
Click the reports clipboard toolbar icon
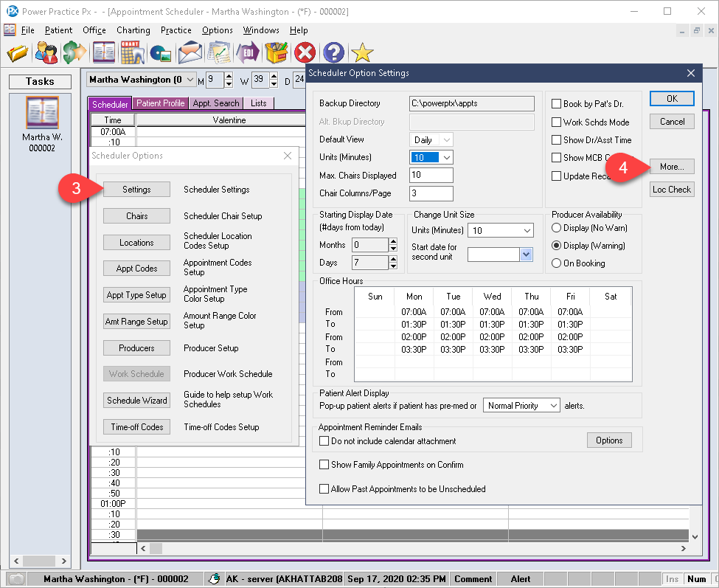pos(219,52)
